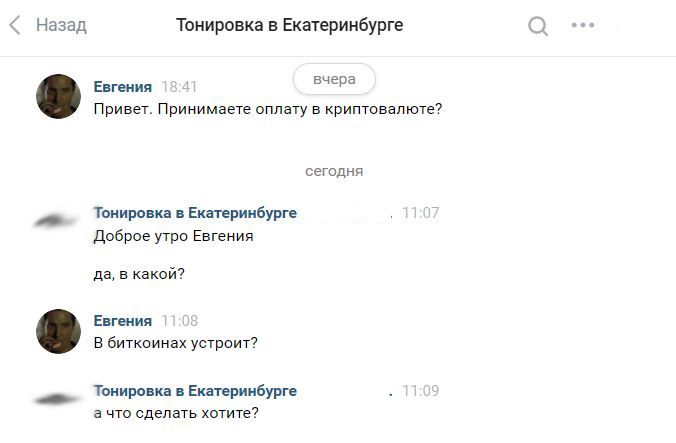Open Евгения's avatar on the 11:08 message
Viewport: 676px width, 443px height.
[58, 331]
